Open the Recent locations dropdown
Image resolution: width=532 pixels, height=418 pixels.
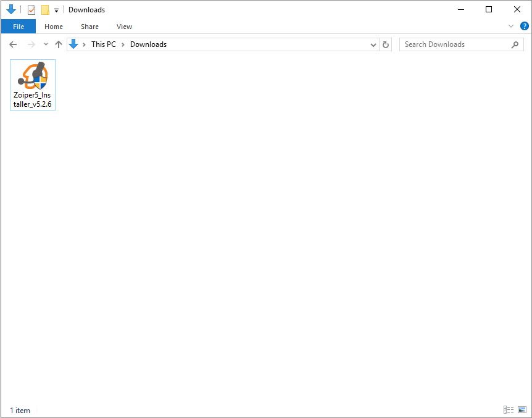pos(46,44)
